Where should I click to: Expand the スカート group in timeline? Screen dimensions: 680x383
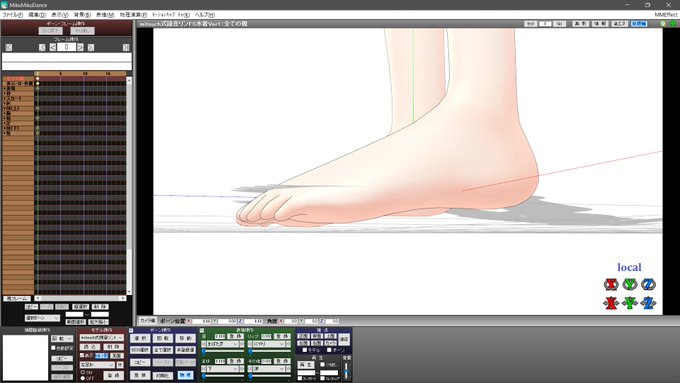point(4,98)
